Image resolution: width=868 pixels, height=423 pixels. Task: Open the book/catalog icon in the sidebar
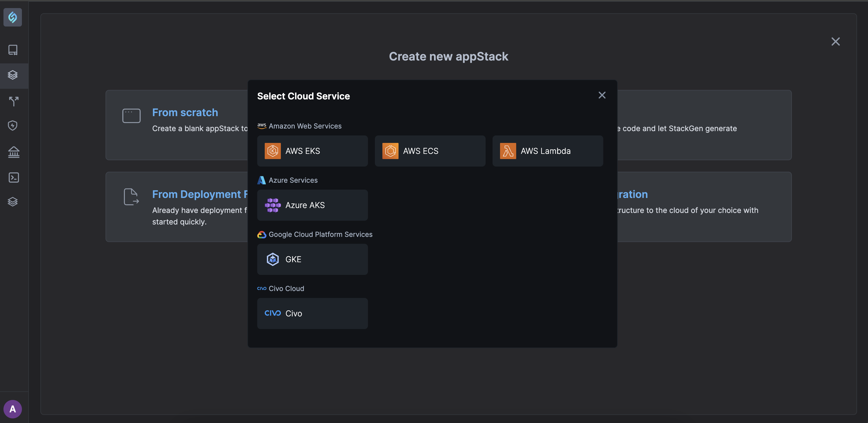pyautogui.click(x=13, y=50)
